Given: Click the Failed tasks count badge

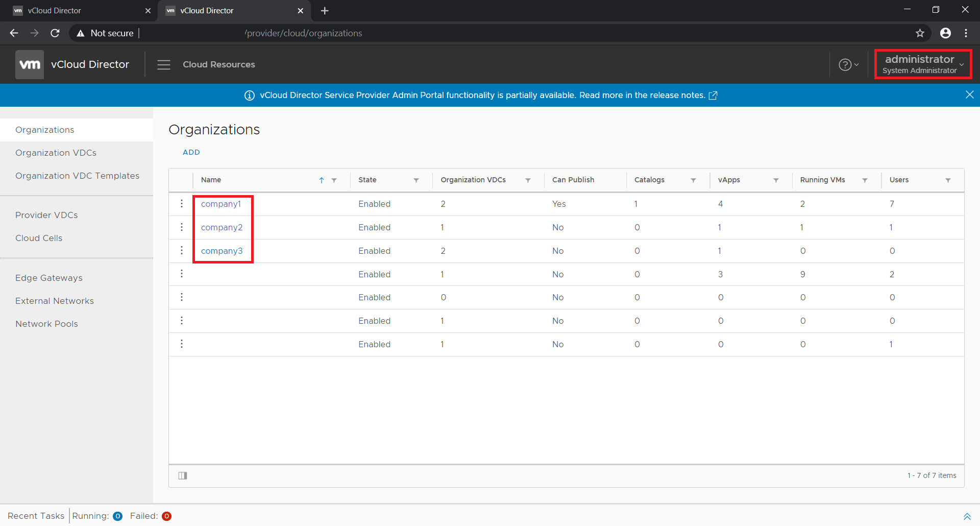Looking at the screenshot, I should pos(166,516).
